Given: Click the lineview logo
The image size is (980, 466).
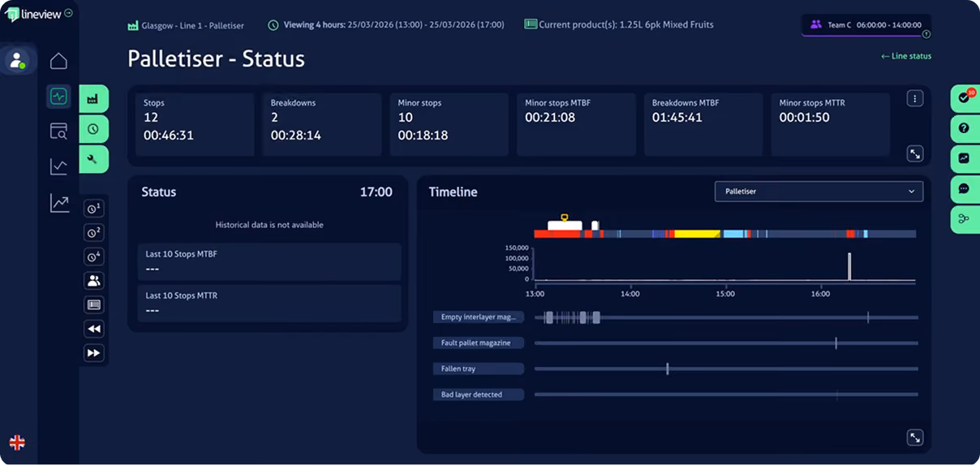Looking at the screenshot, I should tap(33, 15).
